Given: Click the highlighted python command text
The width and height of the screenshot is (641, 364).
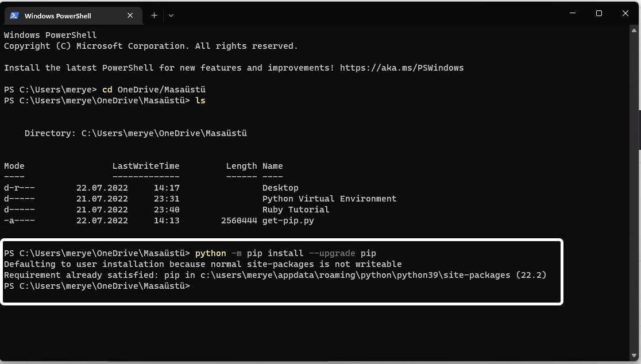Looking at the screenshot, I should 210,253.
